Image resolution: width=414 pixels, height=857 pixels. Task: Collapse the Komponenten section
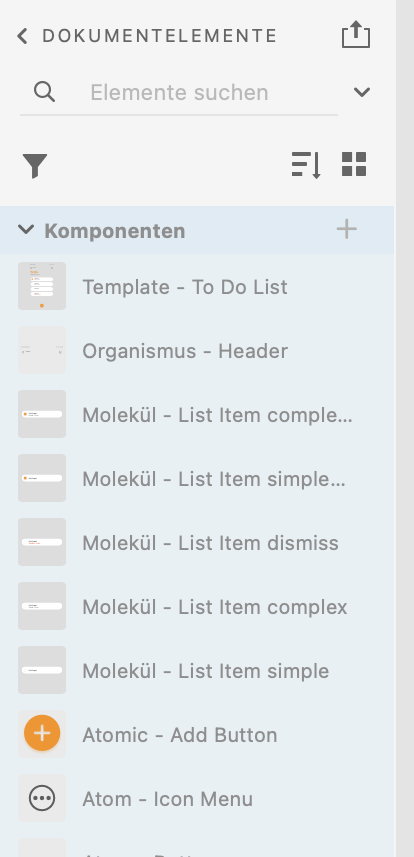click(x=26, y=229)
